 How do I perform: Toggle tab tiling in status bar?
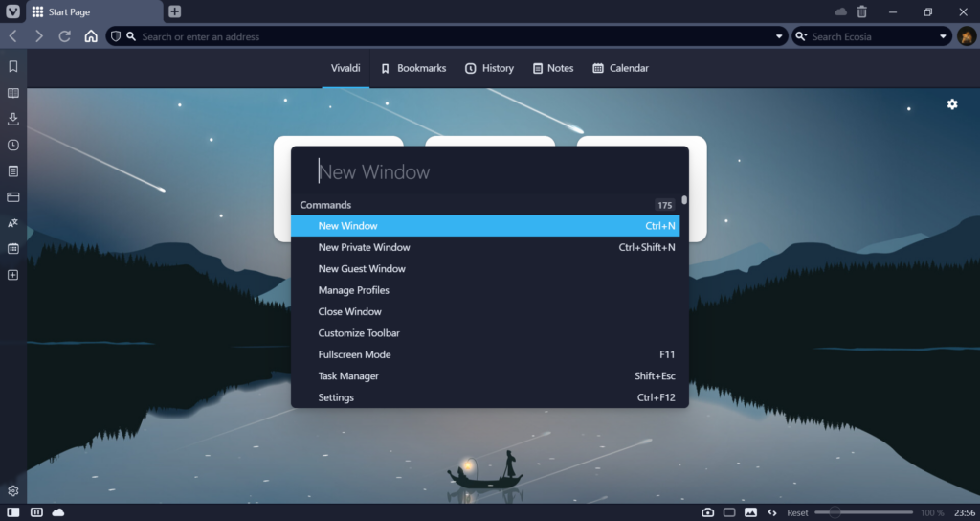point(729,512)
